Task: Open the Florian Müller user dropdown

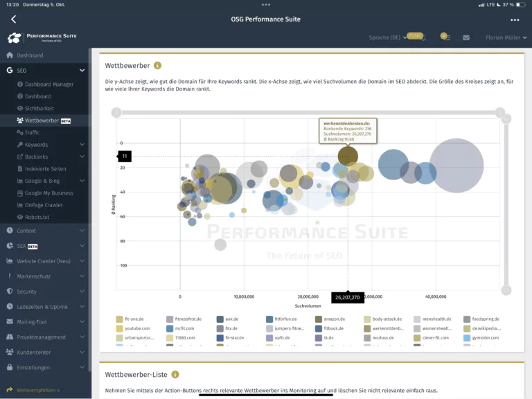Action: pyautogui.click(x=506, y=37)
